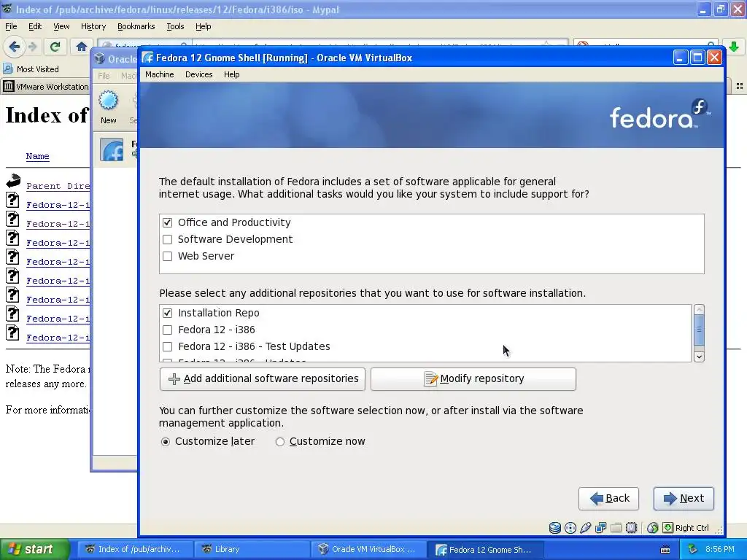The width and height of the screenshot is (747, 560).
Task: Click the unknown-file icon beside the first Fedora-12 link
Action: (13, 200)
